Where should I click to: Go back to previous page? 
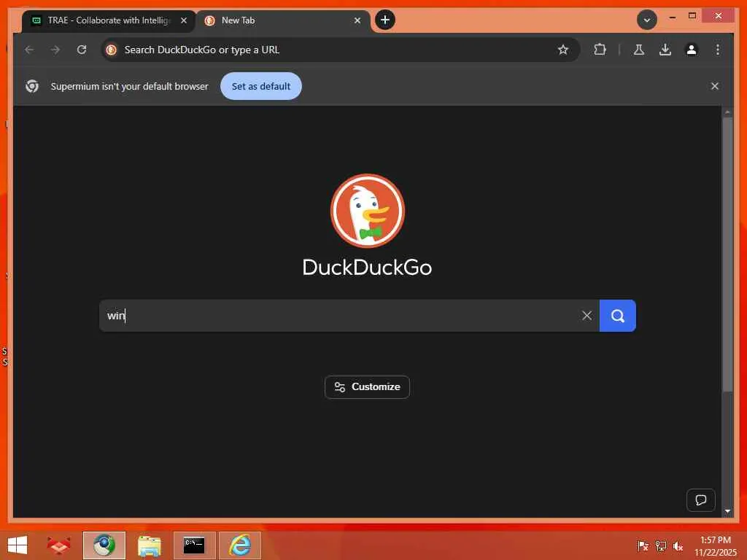pos(29,50)
